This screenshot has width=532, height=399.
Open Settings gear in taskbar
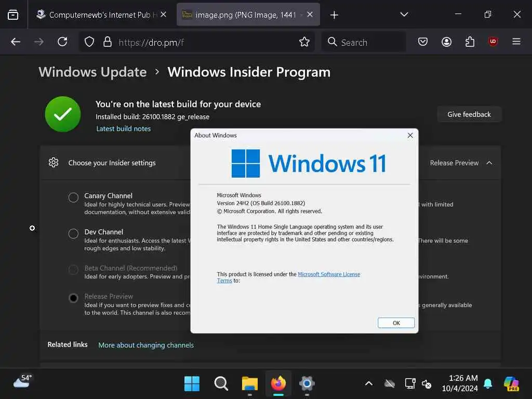coord(307,383)
